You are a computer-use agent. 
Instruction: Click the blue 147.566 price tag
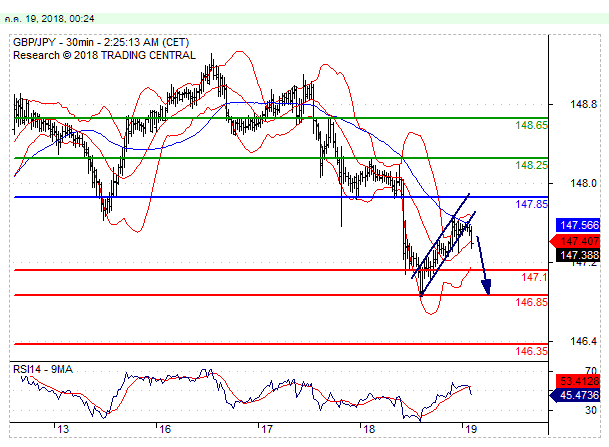(x=578, y=225)
